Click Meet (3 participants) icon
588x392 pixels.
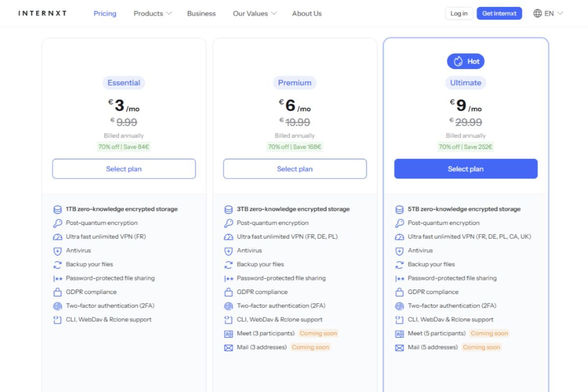228,334
